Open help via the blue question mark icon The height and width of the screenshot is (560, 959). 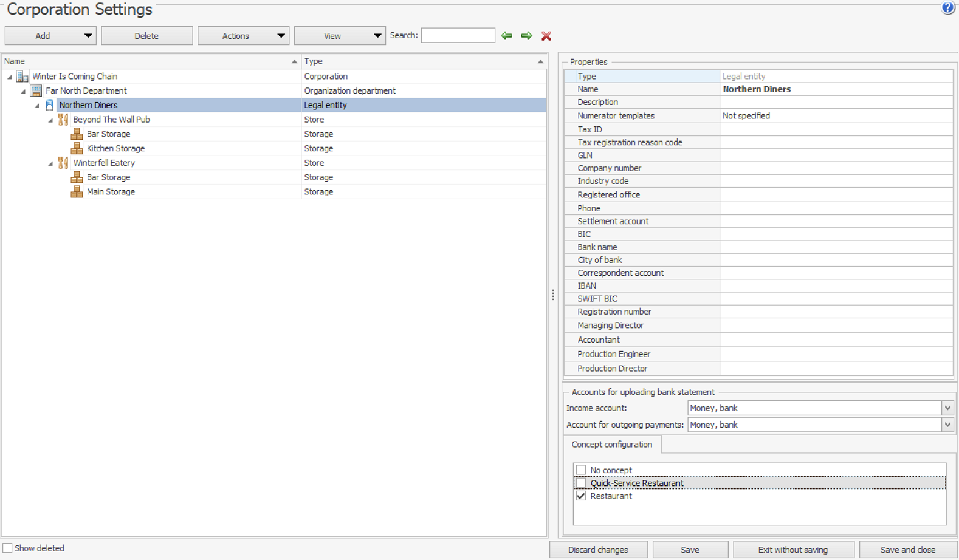(947, 8)
